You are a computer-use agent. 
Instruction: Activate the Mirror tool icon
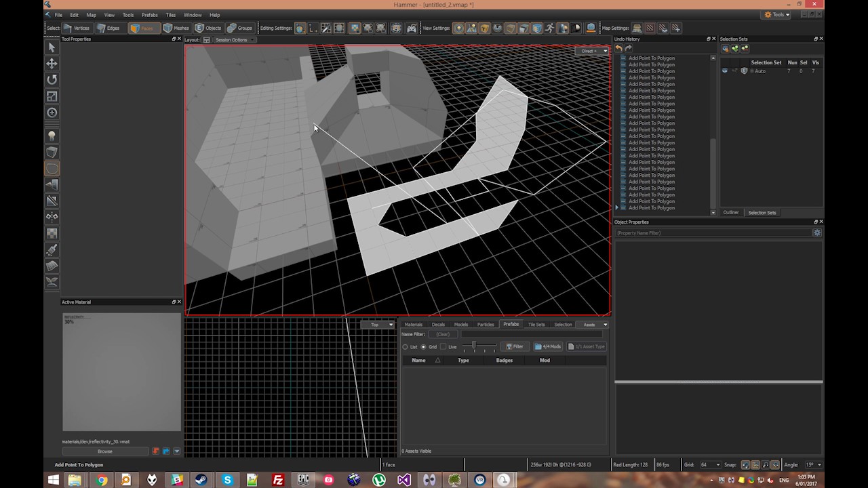52,217
